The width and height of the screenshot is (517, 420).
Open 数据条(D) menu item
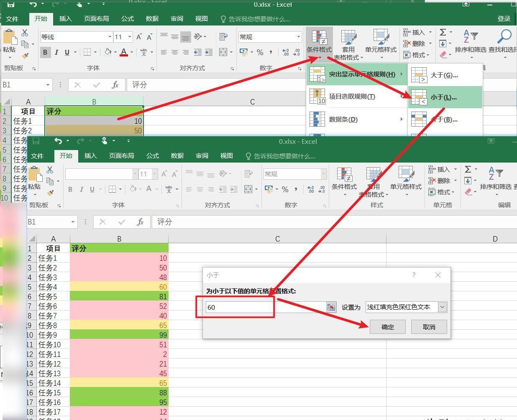click(x=356, y=120)
